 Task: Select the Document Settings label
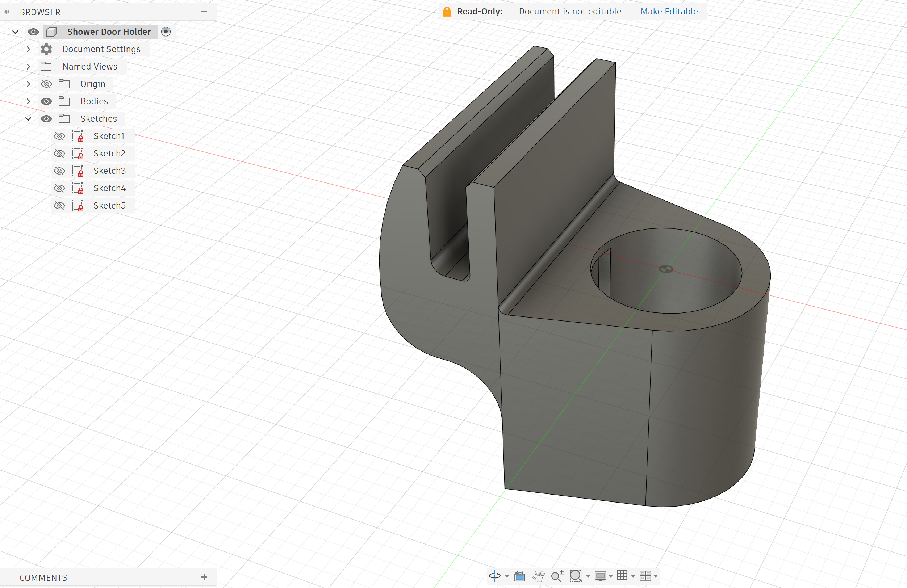[x=101, y=49]
